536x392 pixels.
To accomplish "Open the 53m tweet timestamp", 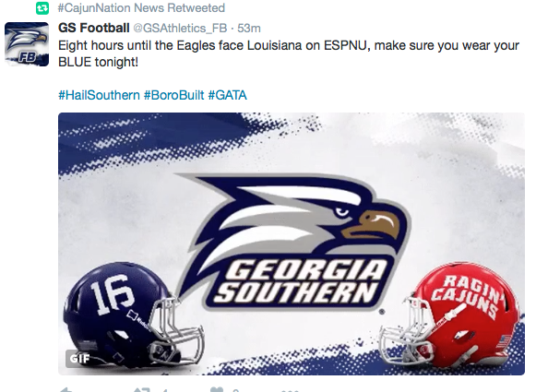I will 249,29.
